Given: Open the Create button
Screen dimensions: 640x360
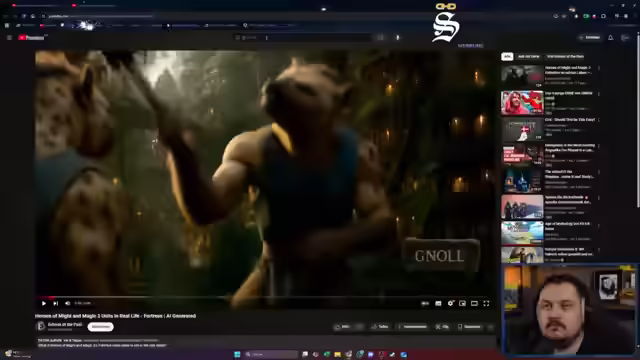Looking at the screenshot, I should click(589, 38).
